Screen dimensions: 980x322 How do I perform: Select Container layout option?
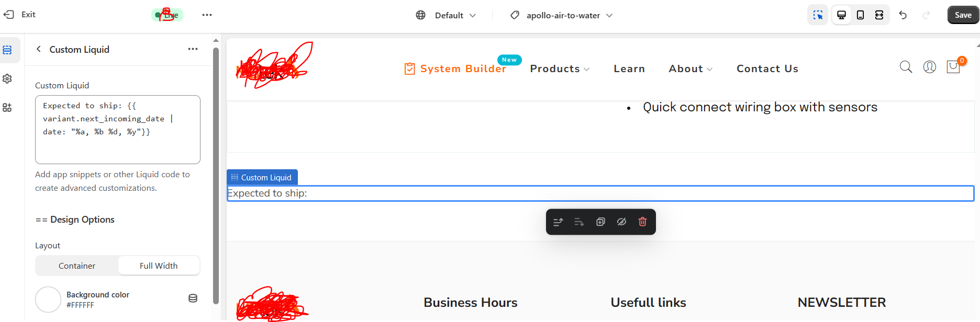point(77,266)
